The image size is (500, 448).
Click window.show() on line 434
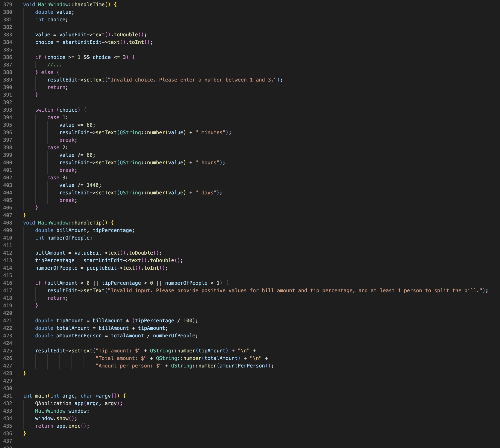55,418
